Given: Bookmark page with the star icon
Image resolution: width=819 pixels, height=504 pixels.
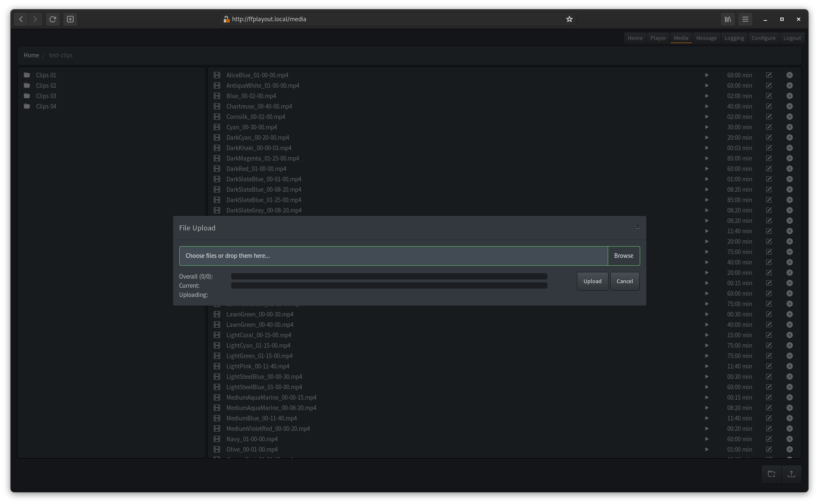Looking at the screenshot, I should [569, 19].
